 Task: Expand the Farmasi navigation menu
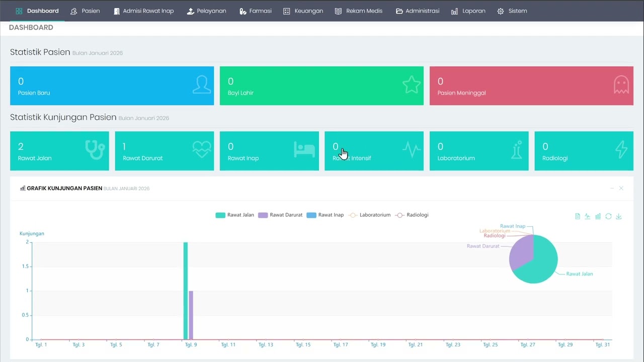tap(256, 11)
